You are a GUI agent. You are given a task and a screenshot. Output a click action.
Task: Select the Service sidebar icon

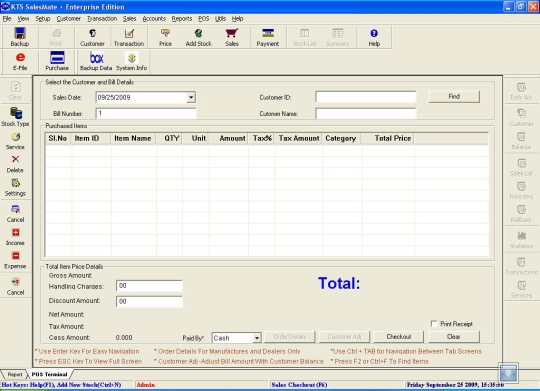[15, 141]
